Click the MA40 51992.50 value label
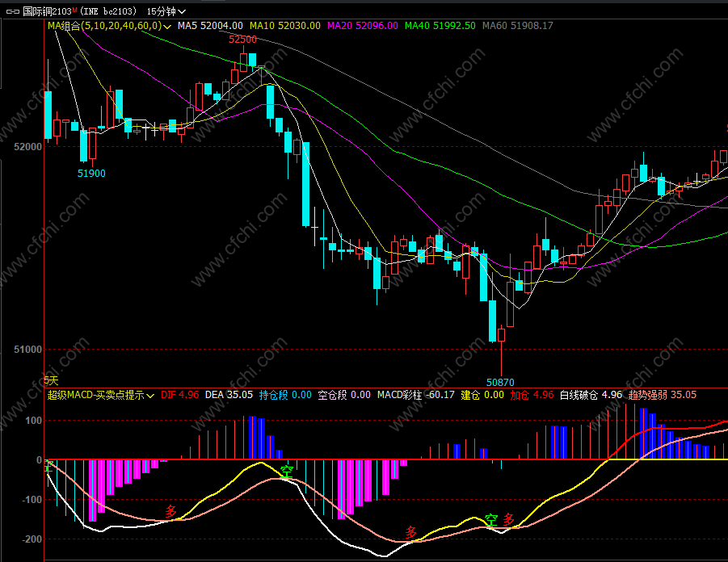The height and width of the screenshot is (562, 728). tap(440, 26)
